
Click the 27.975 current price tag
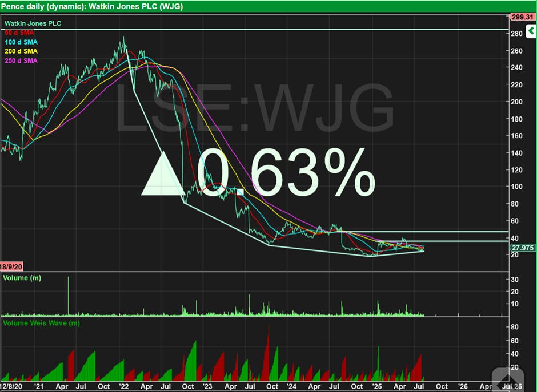click(x=523, y=248)
